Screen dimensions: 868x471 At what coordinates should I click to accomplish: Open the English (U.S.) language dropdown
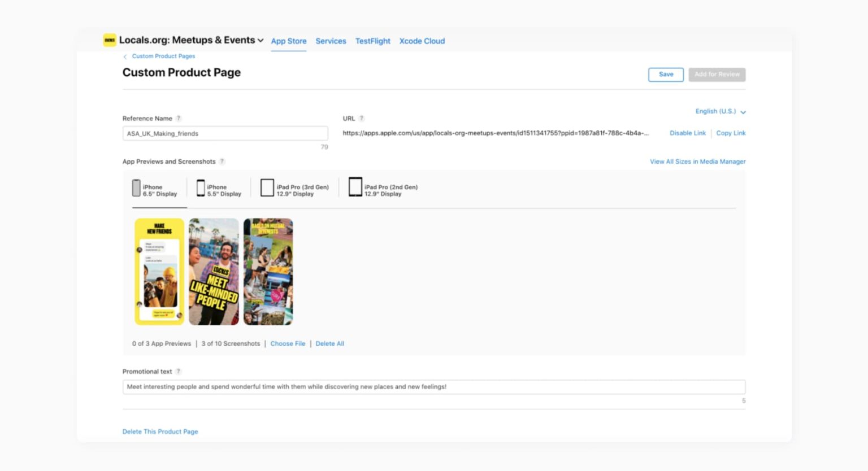pyautogui.click(x=721, y=111)
